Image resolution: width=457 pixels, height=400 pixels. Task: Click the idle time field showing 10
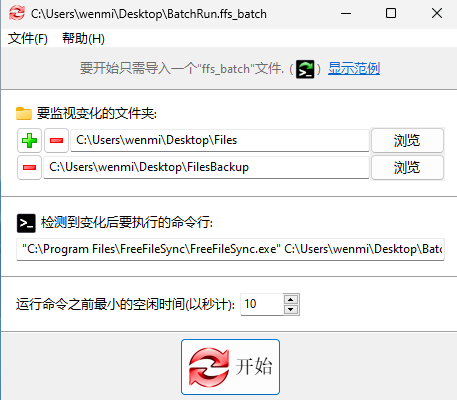click(x=262, y=304)
